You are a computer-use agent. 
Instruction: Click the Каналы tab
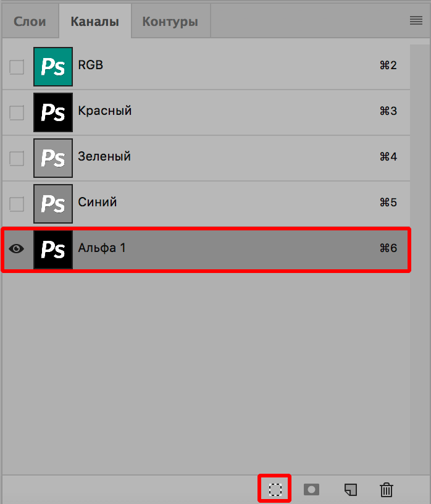(x=95, y=20)
